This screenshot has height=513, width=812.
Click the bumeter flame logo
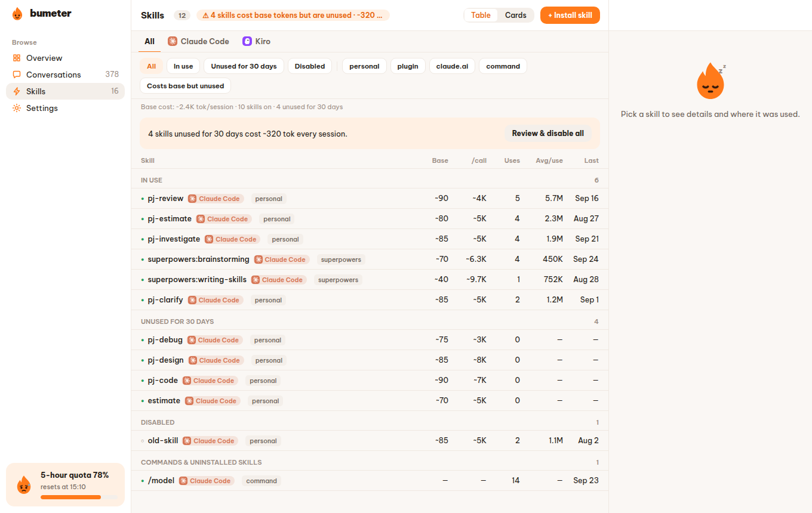coord(17,14)
